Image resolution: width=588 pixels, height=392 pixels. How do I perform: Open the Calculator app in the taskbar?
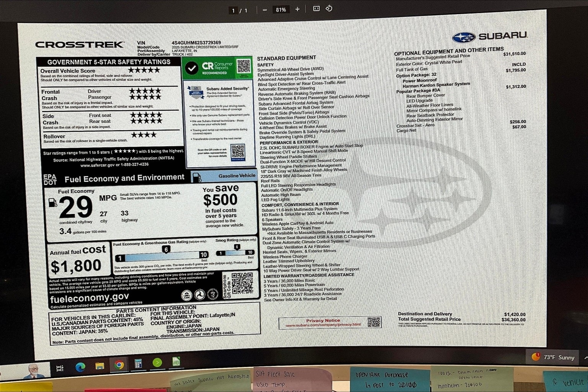pyautogui.click(x=138, y=363)
